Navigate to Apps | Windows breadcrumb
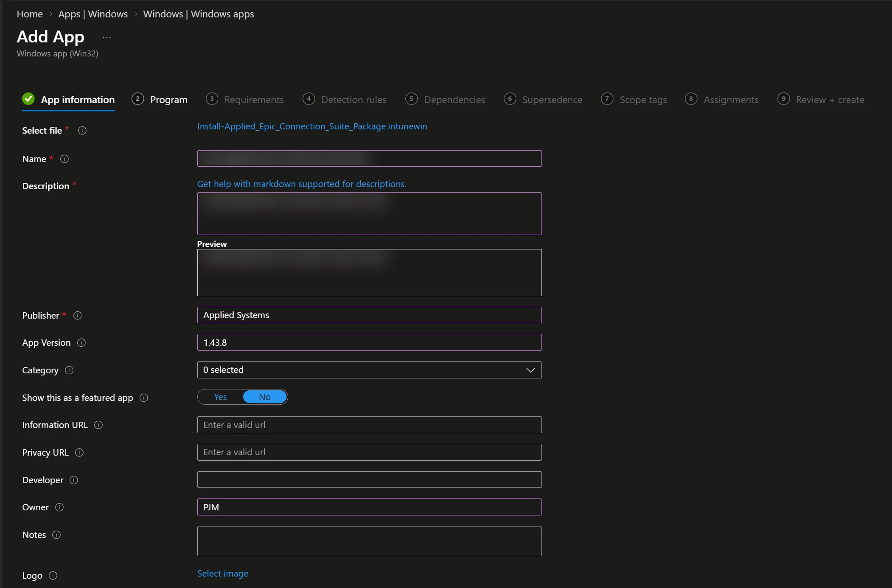 (93, 14)
